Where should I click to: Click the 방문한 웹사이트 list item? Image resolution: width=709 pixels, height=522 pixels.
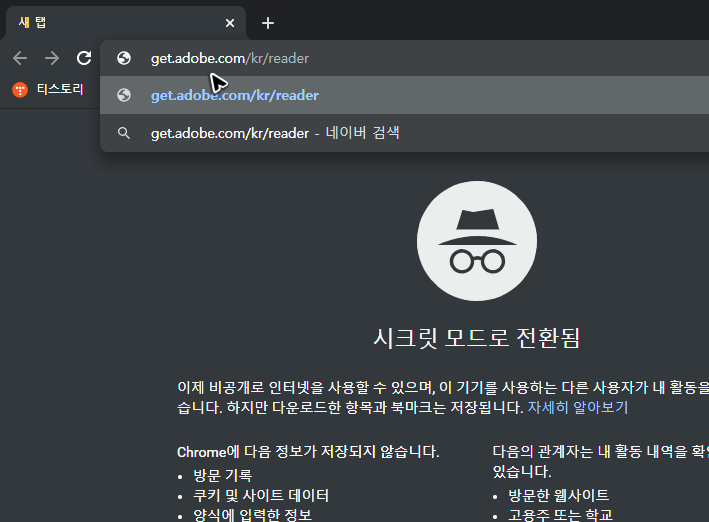558,495
